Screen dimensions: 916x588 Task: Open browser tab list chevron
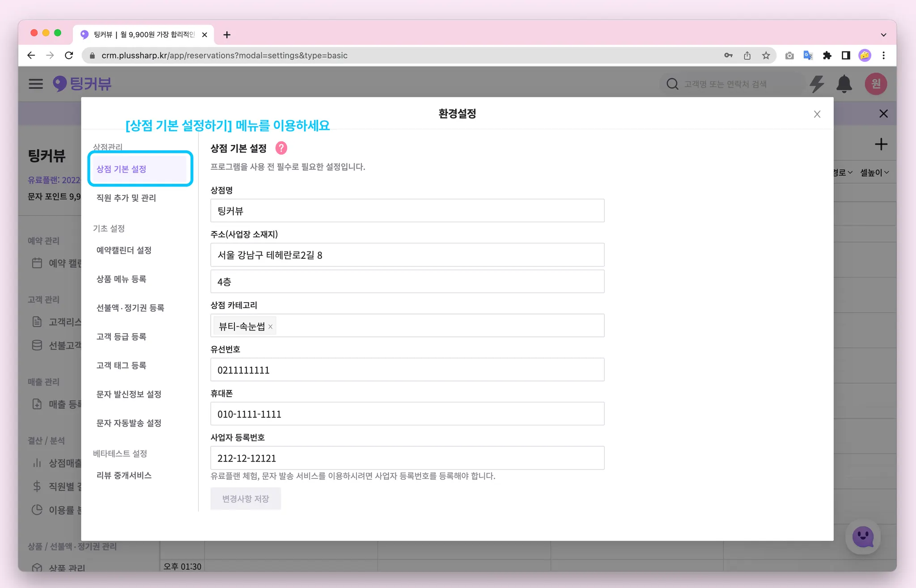883,35
